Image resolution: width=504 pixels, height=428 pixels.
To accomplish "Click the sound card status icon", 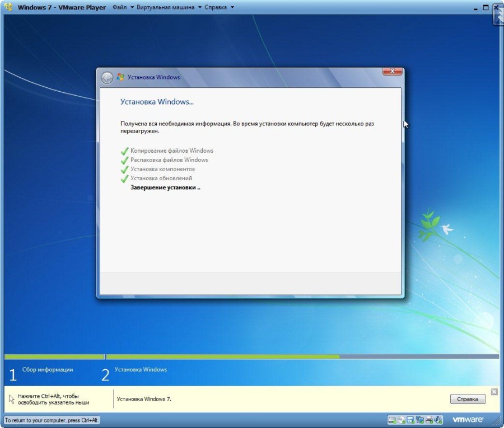I will 438,420.
